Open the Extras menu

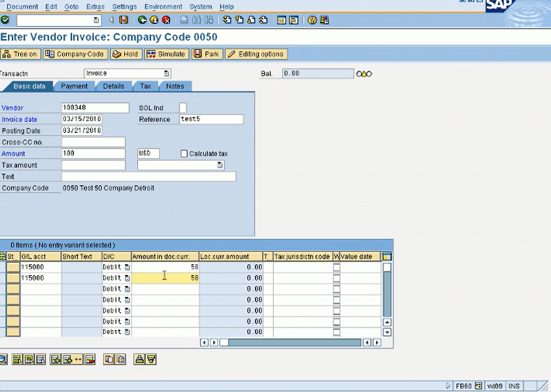pyautogui.click(x=95, y=7)
